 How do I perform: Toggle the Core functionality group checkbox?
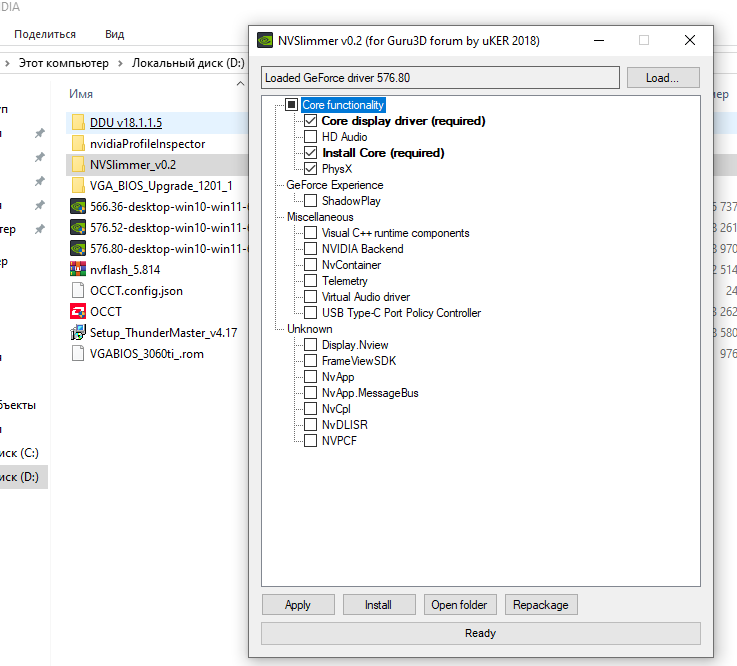(291, 104)
